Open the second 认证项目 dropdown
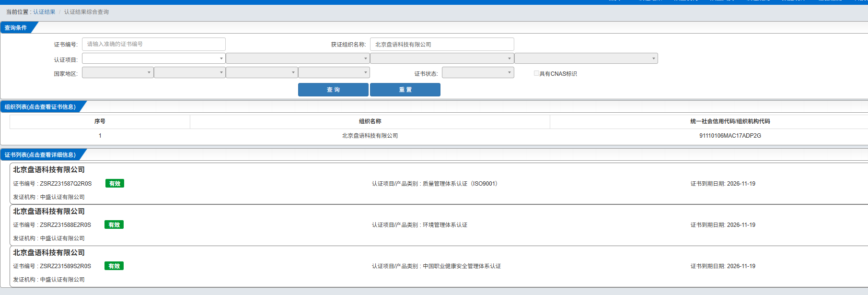This screenshot has width=868, height=295. coord(298,59)
